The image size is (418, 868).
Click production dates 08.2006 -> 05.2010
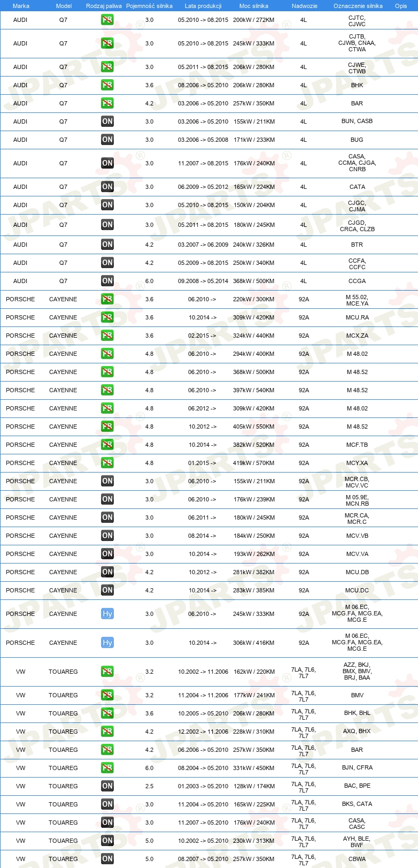[203, 85]
